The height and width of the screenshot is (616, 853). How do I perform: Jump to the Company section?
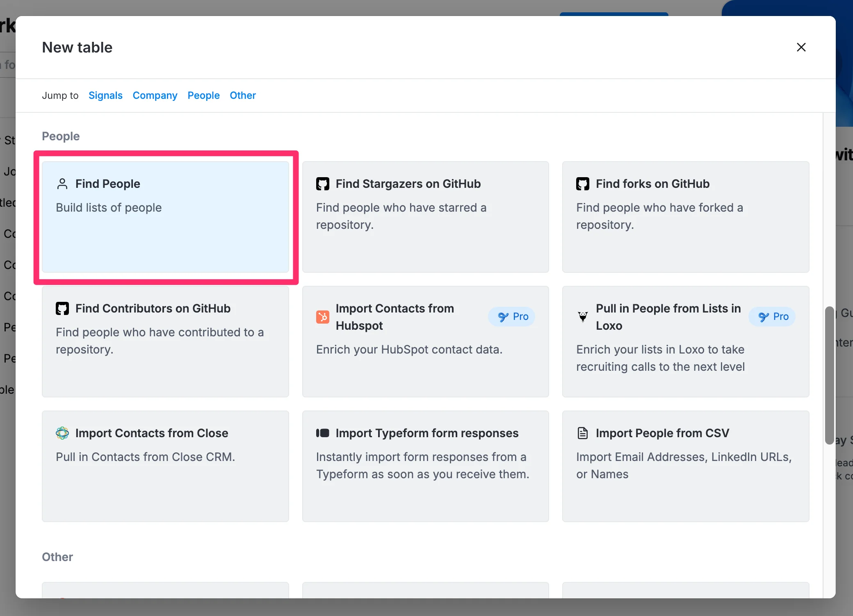point(155,96)
